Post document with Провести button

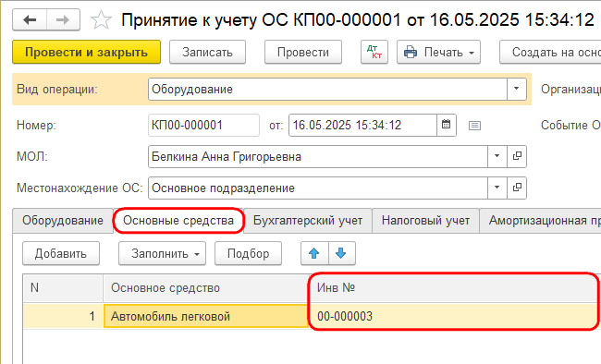coord(302,52)
